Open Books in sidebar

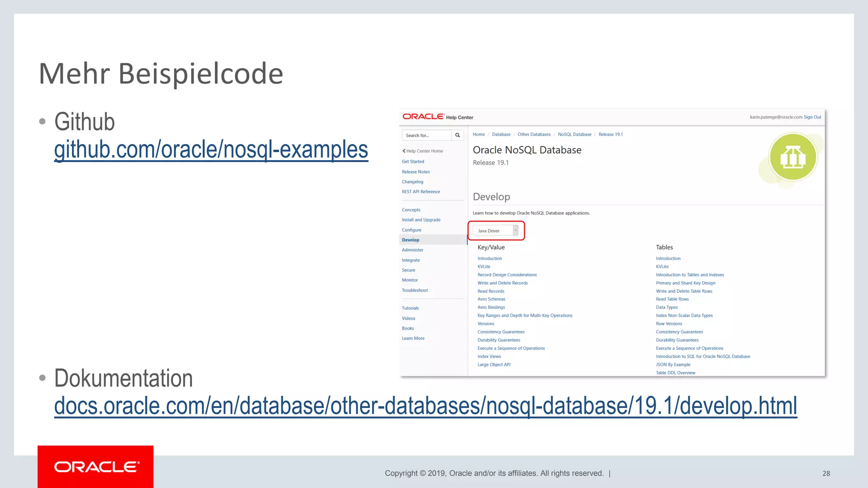[x=408, y=328]
